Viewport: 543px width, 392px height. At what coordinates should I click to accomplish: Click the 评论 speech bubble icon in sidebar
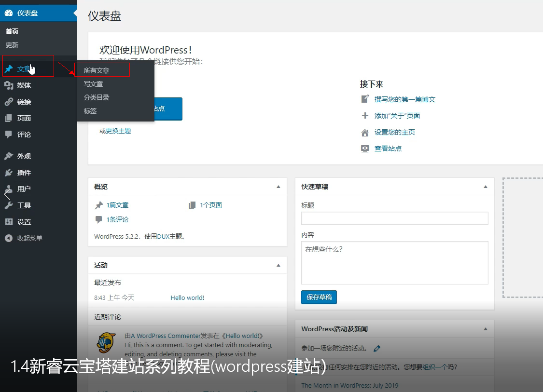pyautogui.click(x=9, y=135)
